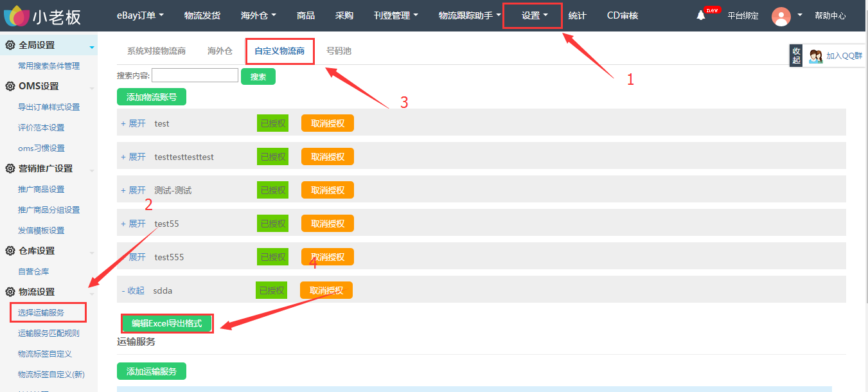The image size is (868, 392).
Task: Collapse the sdda account row
Action: 133,290
